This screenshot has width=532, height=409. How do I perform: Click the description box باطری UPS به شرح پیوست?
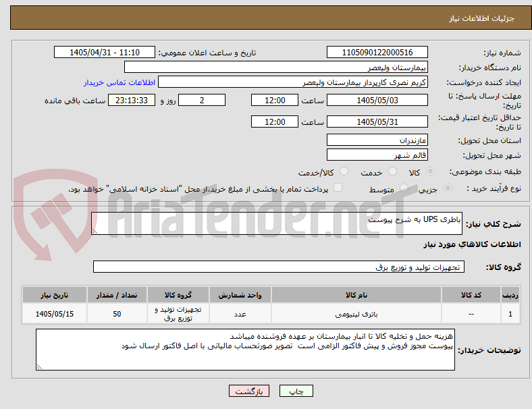pos(277,223)
